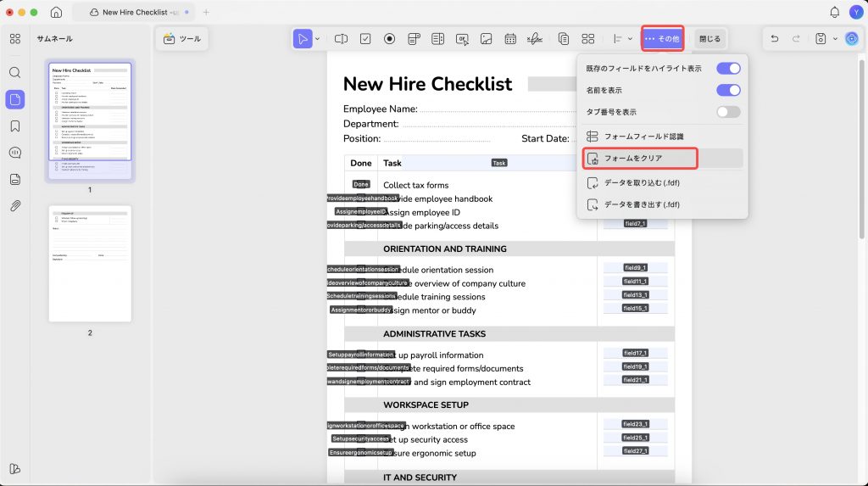Select the Provideemployeehandbook checkbox field
Screen dimensions: 868x486
(363, 198)
